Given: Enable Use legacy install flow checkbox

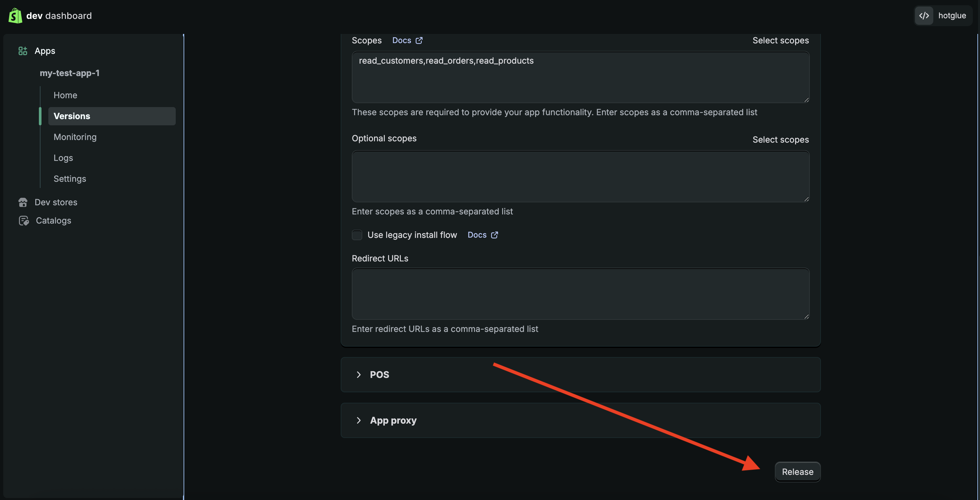Looking at the screenshot, I should click(x=357, y=235).
